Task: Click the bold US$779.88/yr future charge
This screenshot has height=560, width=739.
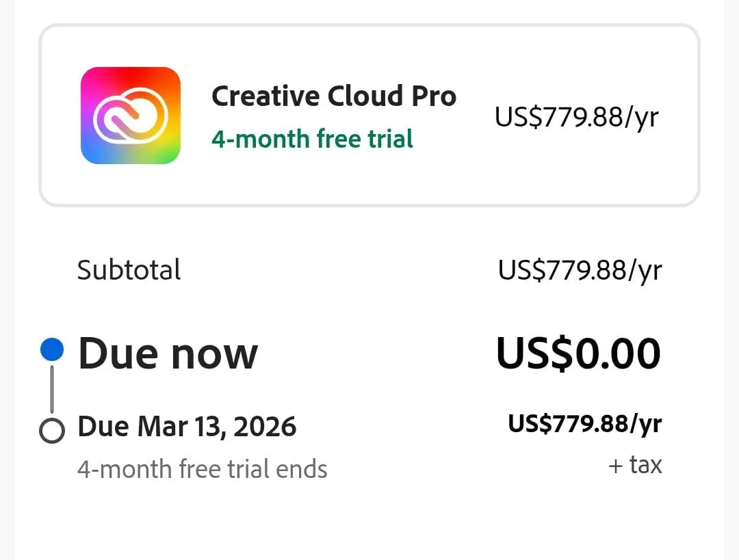Action: [584, 424]
